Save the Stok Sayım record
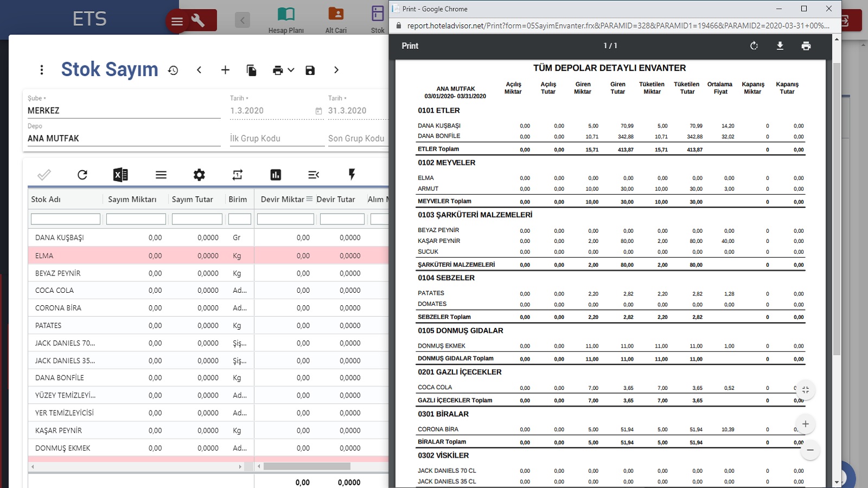The width and height of the screenshot is (868, 488). 310,70
